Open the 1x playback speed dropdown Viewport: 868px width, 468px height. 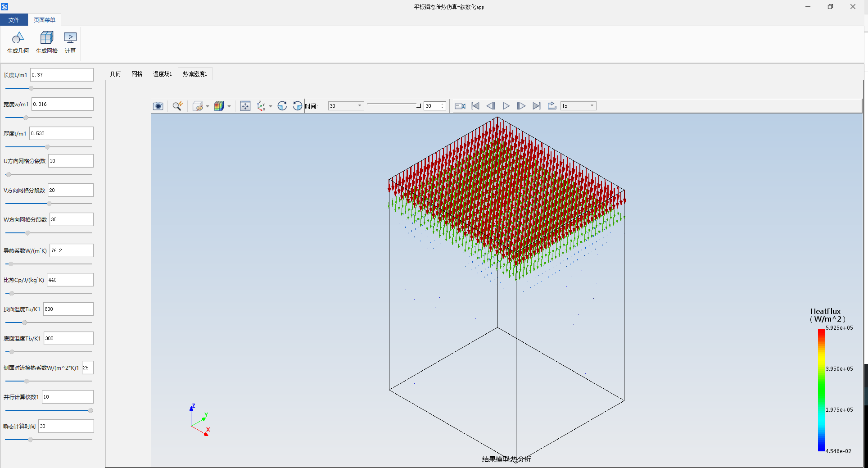[579, 106]
